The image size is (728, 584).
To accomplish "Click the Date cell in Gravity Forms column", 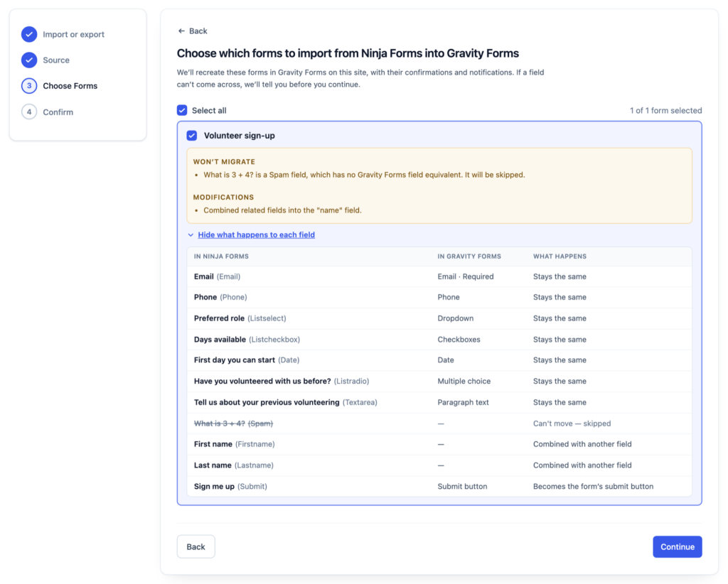I will 446,360.
